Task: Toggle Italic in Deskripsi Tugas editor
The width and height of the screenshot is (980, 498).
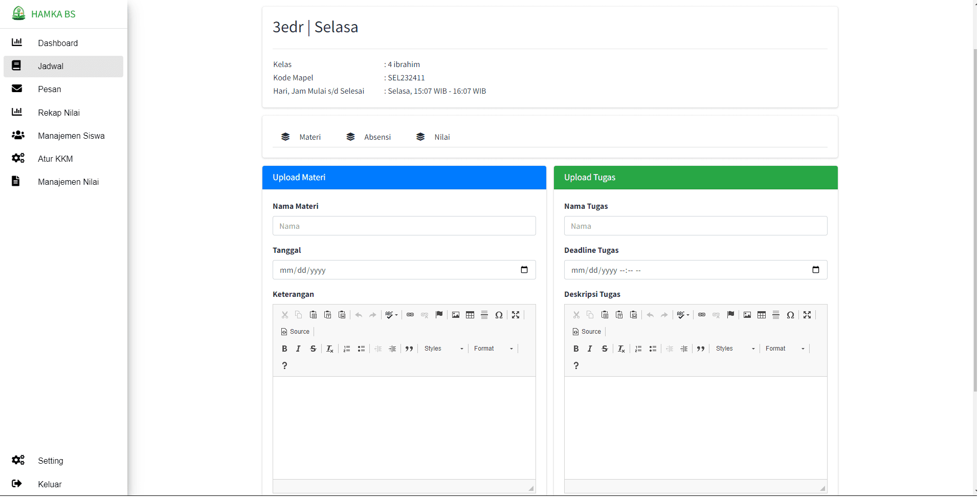Action: coord(590,349)
